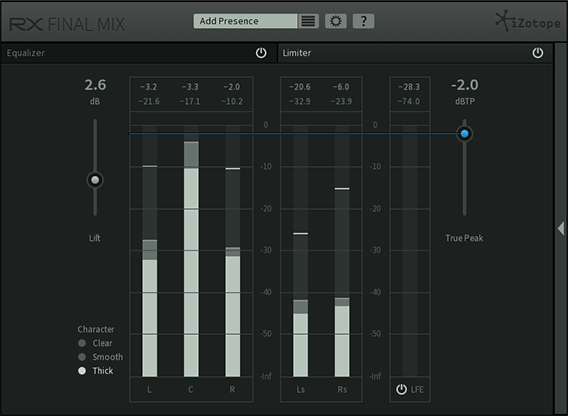
Task: Open the Add Presence preset dropdown
Action: tap(245, 21)
